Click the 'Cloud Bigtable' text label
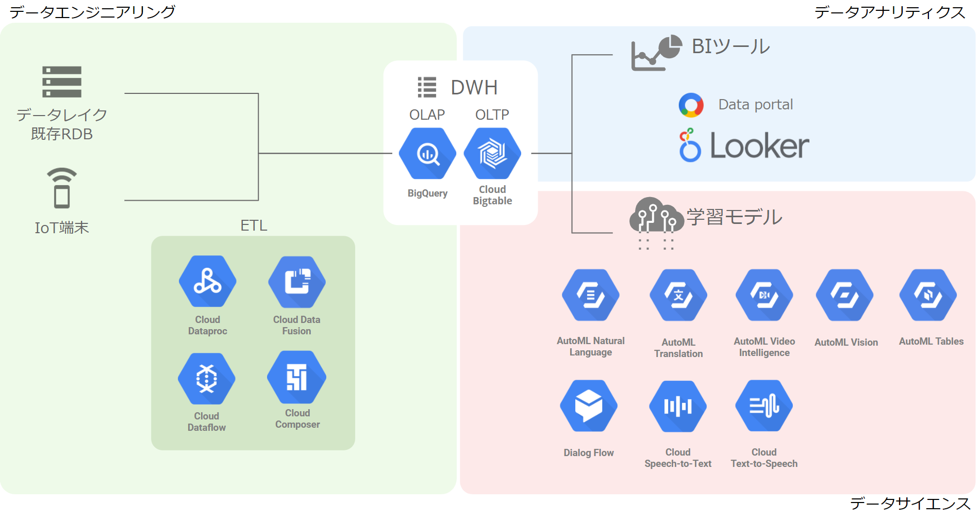980x518 pixels. point(492,195)
